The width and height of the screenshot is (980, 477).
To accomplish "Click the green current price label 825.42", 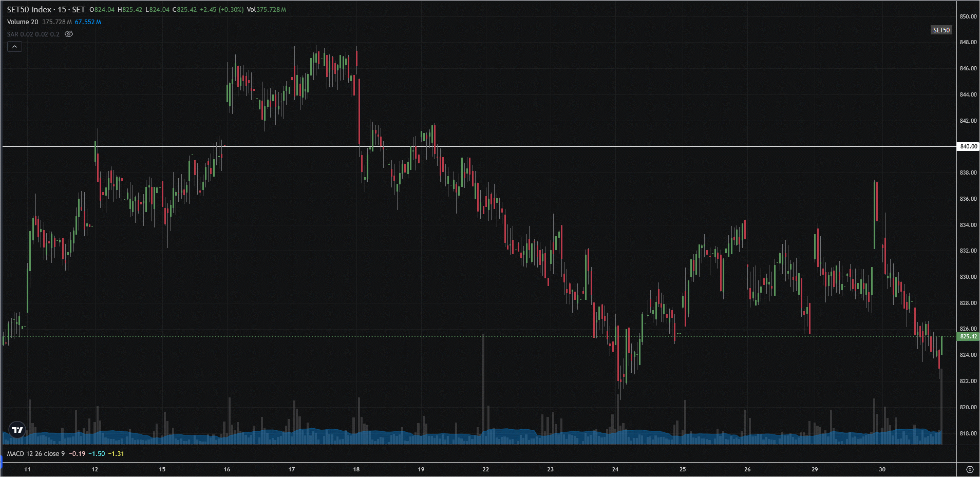I will click(x=968, y=337).
